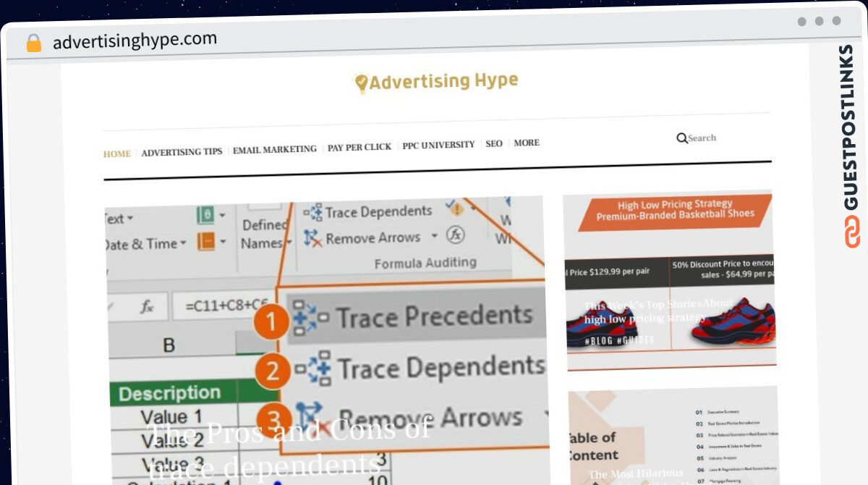Click the Guestpostlinks chain logo icon
This screenshot has height=485, width=868.
851,232
